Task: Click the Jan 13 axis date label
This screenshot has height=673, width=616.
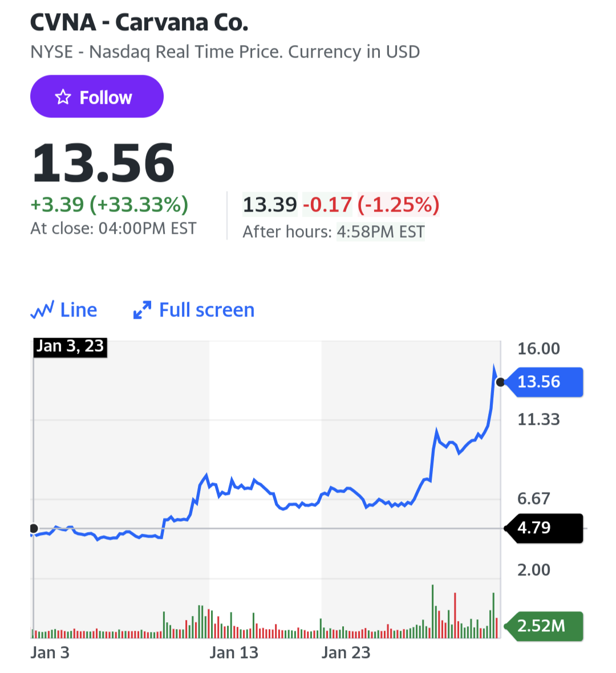Action: click(233, 653)
